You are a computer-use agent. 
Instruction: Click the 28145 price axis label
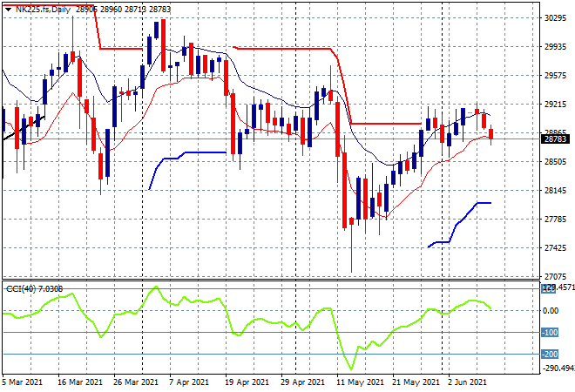coord(555,190)
